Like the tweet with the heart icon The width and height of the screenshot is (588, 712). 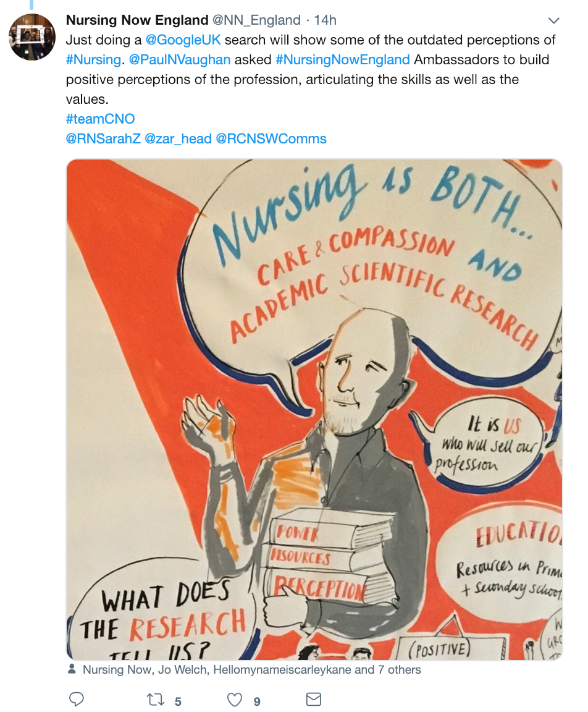pyautogui.click(x=235, y=700)
